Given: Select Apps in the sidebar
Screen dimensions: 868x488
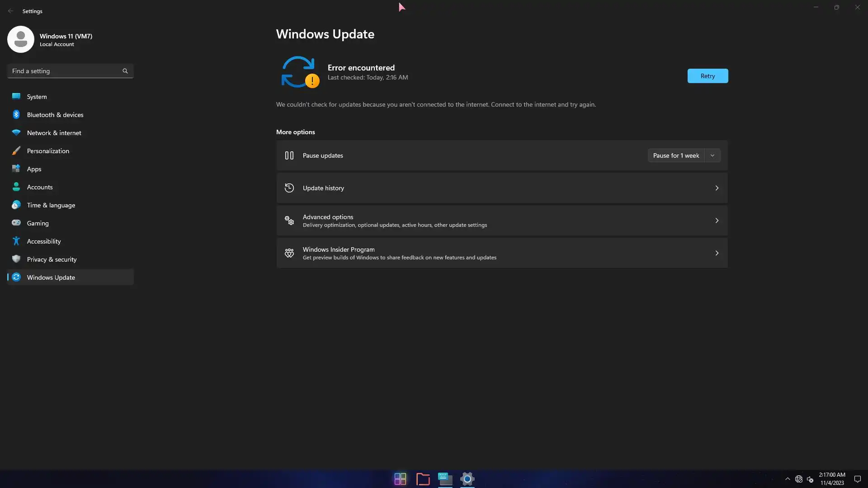Looking at the screenshot, I should (34, 169).
